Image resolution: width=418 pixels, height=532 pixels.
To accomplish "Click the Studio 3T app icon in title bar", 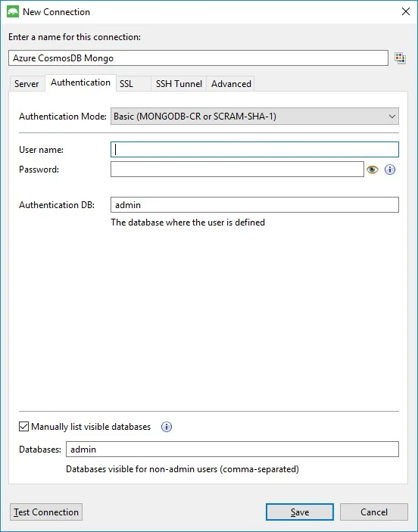I will [13, 12].
